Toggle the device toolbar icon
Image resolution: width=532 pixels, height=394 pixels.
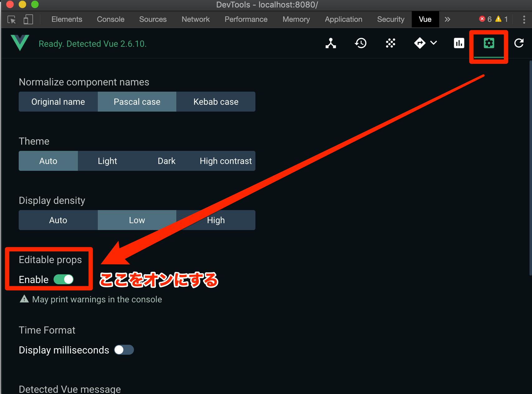point(28,20)
